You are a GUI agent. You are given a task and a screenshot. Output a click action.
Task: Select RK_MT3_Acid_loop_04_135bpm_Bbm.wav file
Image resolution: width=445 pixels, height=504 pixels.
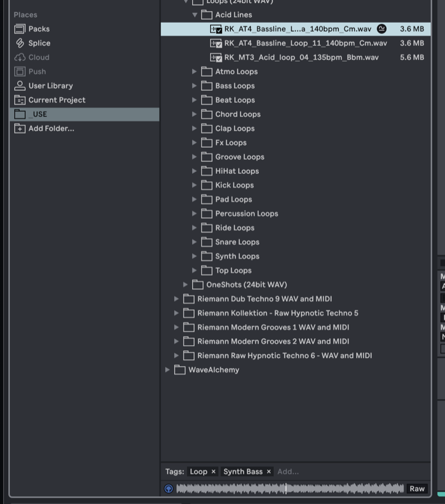(x=295, y=58)
